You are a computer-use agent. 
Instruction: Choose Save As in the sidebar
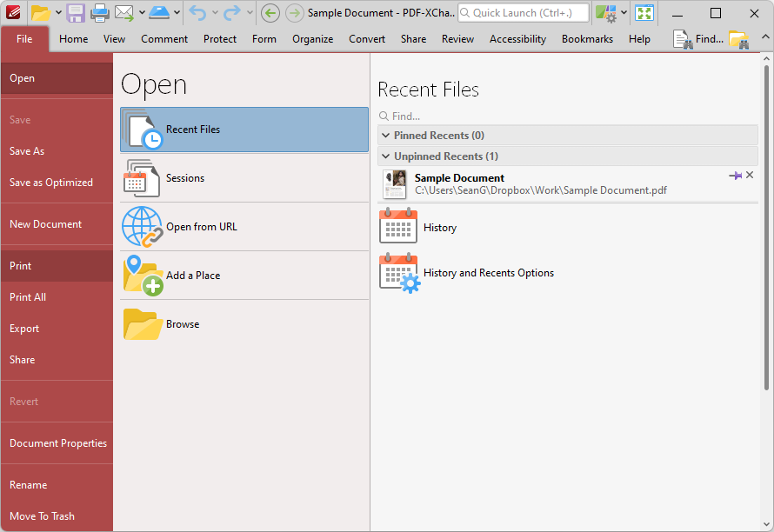[57, 151]
